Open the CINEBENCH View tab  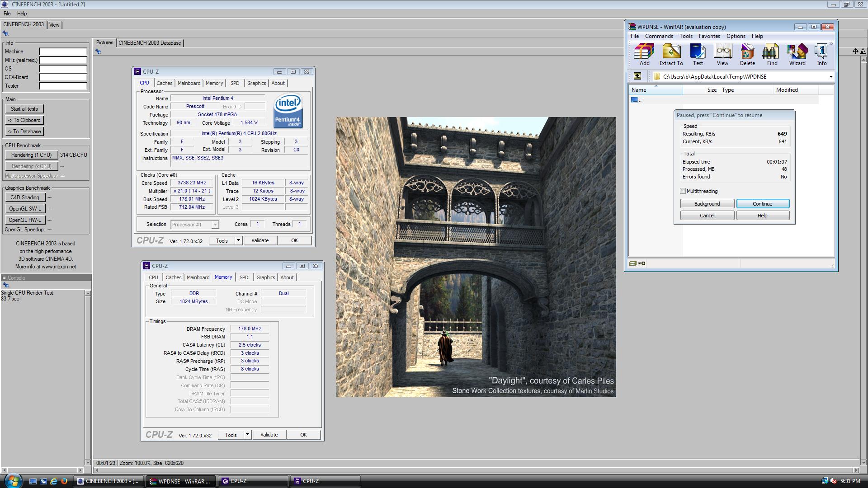tap(54, 25)
